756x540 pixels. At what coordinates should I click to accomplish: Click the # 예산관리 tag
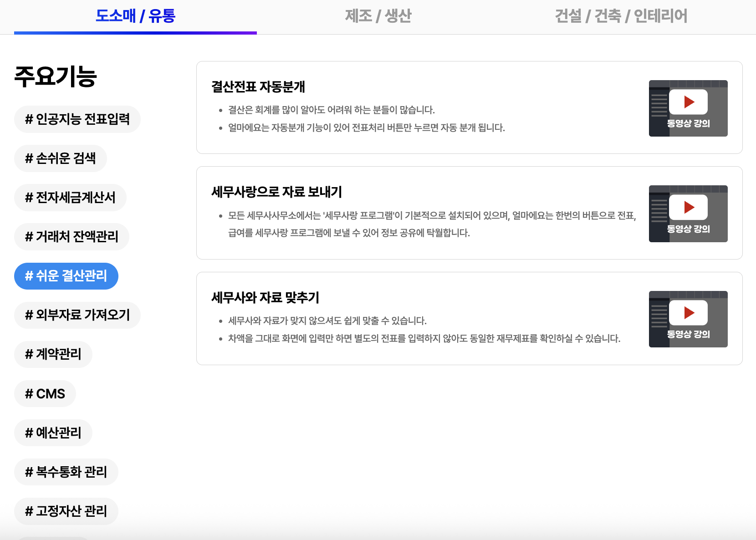pyautogui.click(x=53, y=433)
